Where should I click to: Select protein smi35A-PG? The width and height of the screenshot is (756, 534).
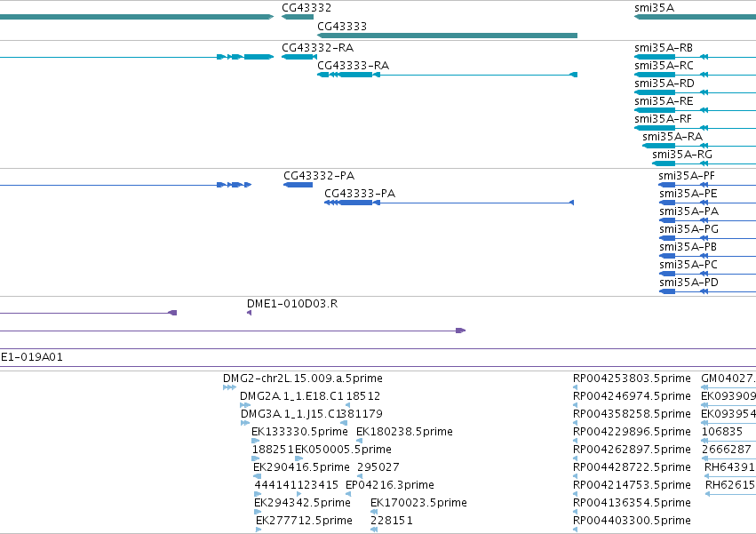tap(689, 229)
